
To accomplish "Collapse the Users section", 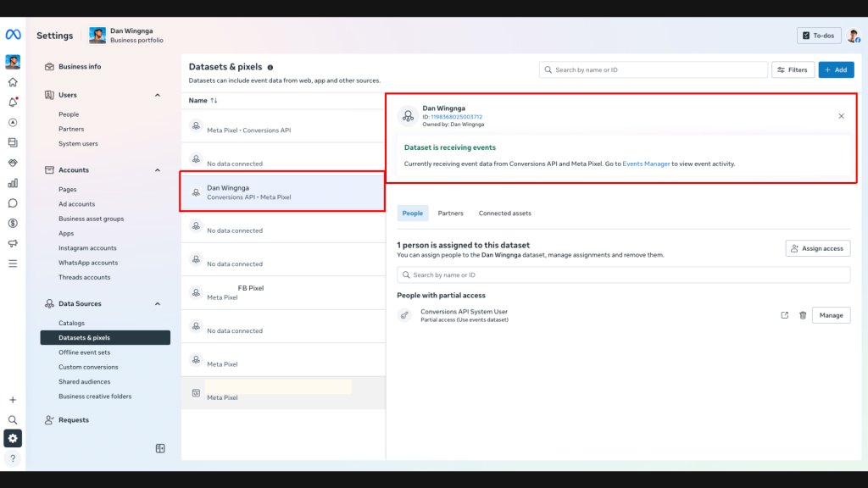I will (x=157, y=95).
